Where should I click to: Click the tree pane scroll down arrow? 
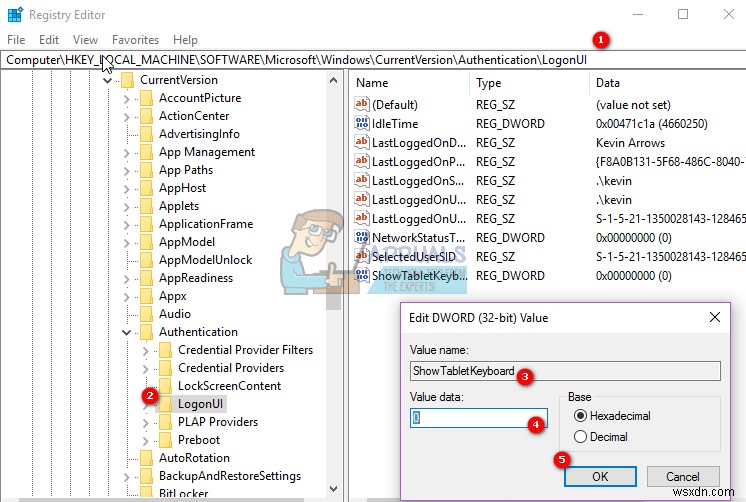(334, 489)
